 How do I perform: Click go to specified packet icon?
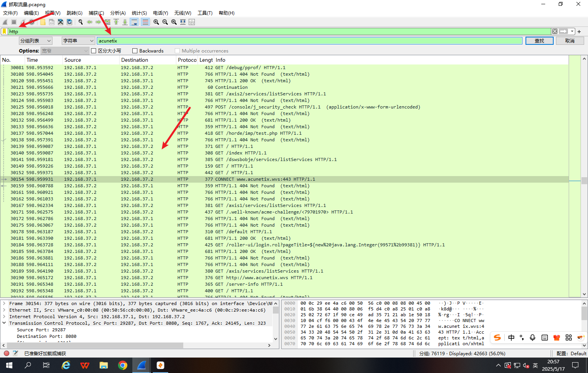(x=107, y=22)
